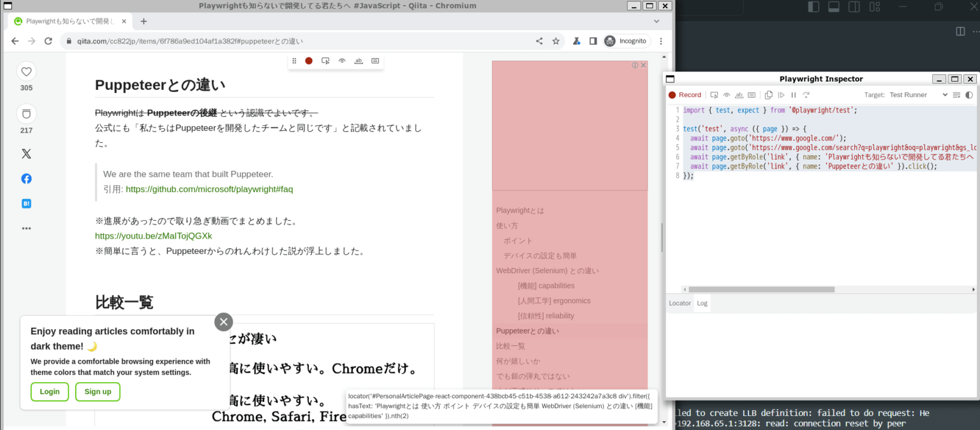Screen dimensions: 980x430
Task: Click Record button in Playwright Inspector
Action: pyautogui.click(x=685, y=95)
